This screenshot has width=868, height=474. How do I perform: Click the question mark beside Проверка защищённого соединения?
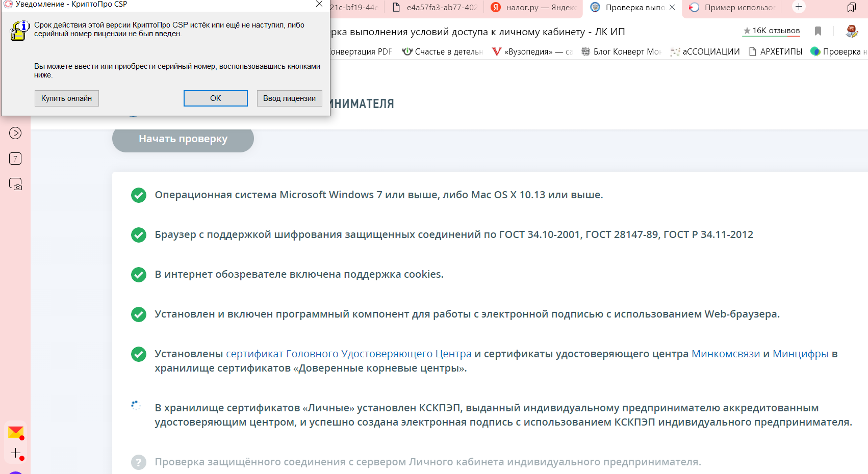(x=139, y=462)
